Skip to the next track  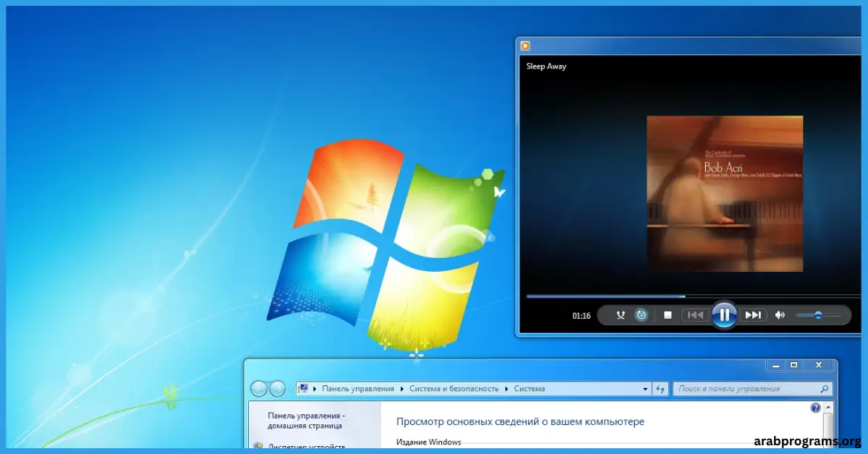click(x=753, y=315)
